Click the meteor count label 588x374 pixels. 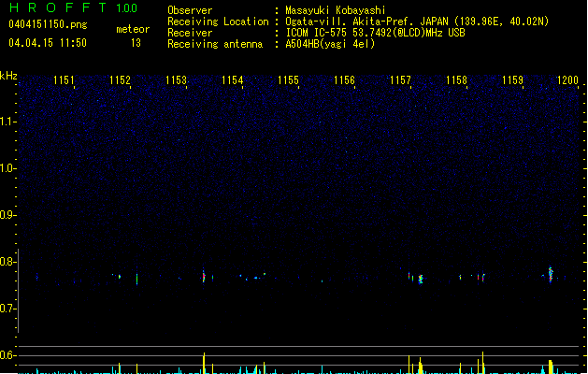point(133,29)
